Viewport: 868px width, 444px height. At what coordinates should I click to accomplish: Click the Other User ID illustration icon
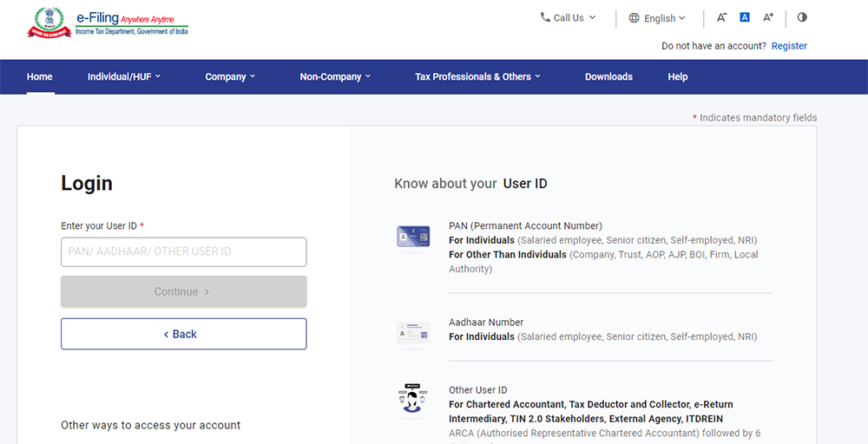(x=413, y=399)
